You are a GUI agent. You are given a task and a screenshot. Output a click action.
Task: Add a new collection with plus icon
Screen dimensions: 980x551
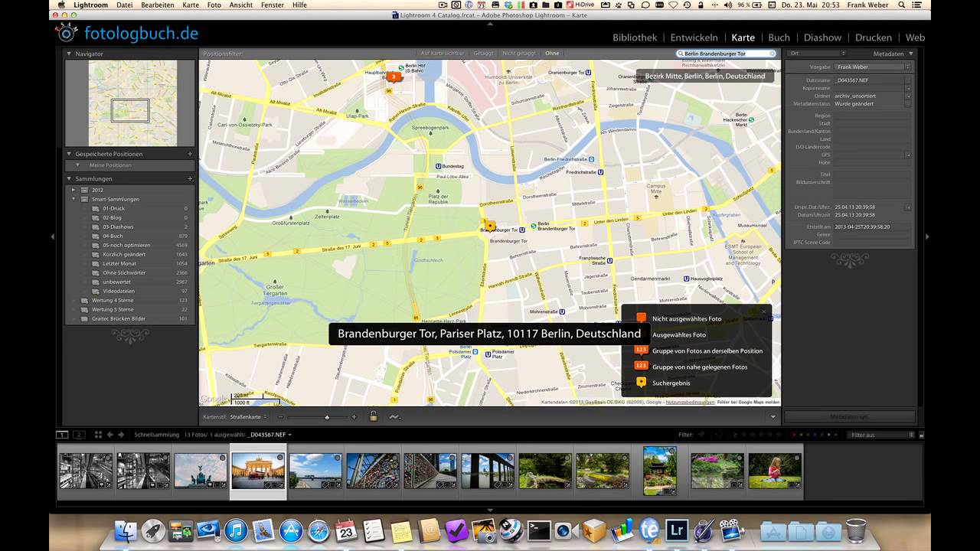coord(190,178)
